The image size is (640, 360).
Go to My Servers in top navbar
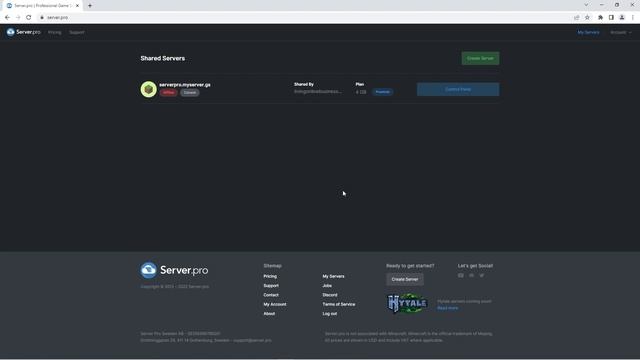coord(588,32)
